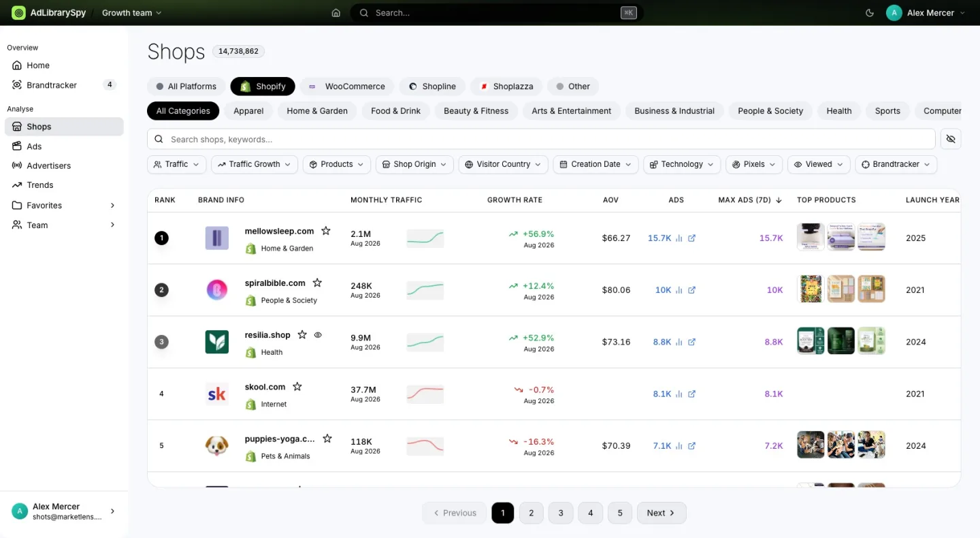Select Shops in the sidebar
The image size is (980, 538).
64,127
